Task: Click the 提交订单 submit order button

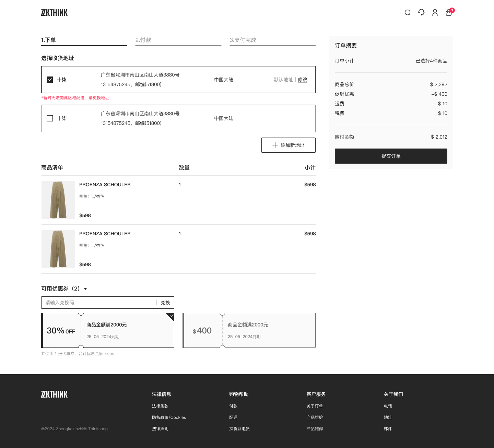Action: point(391,156)
